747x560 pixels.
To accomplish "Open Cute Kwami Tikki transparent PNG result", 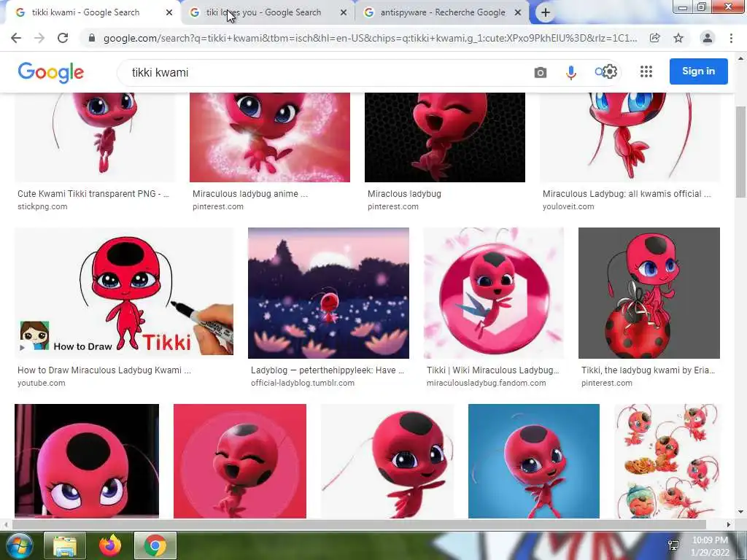I will (93, 194).
